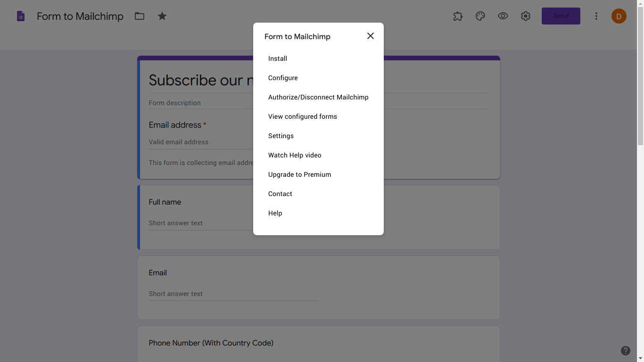This screenshot has height=362, width=644.
Task: Close the Form to Mailchimp dialog
Action: coord(370,36)
